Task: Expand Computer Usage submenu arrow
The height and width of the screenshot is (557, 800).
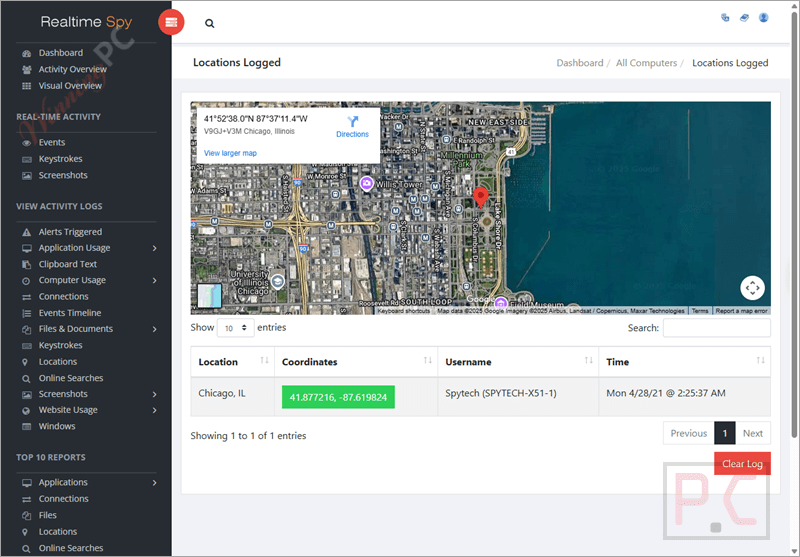Action: [x=155, y=281]
